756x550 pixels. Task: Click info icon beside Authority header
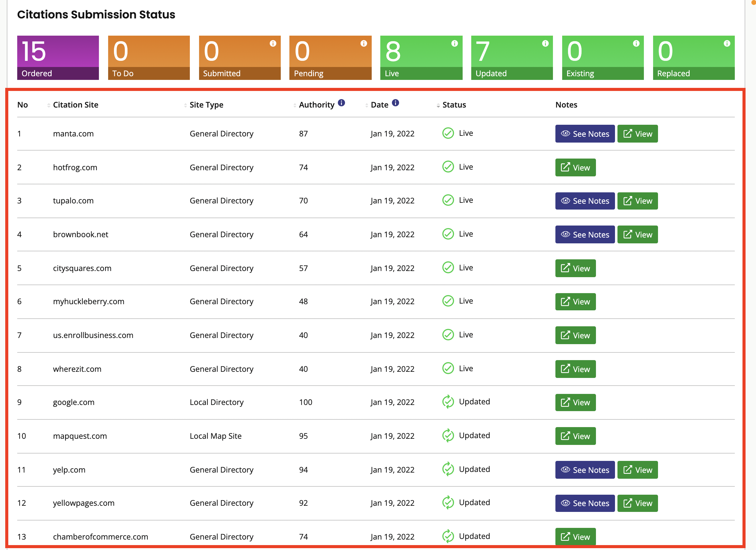341,103
